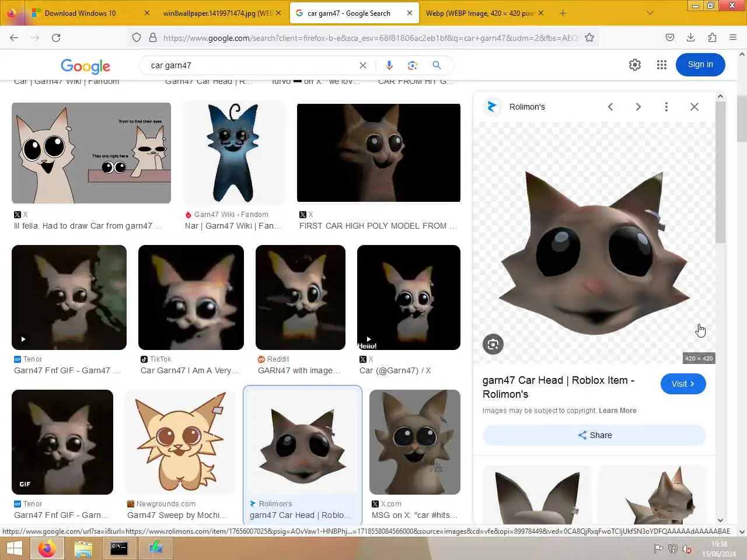Visit the Rolimon's page
Viewport: 747px width, 560px height.
pyautogui.click(x=683, y=384)
